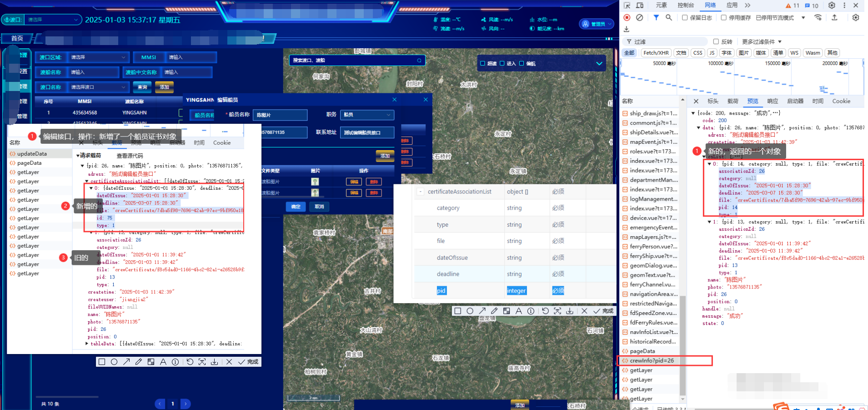The width and height of the screenshot is (868, 410).
Task: Open network conditions Wi-Fi icon
Action: pyautogui.click(x=818, y=18)
